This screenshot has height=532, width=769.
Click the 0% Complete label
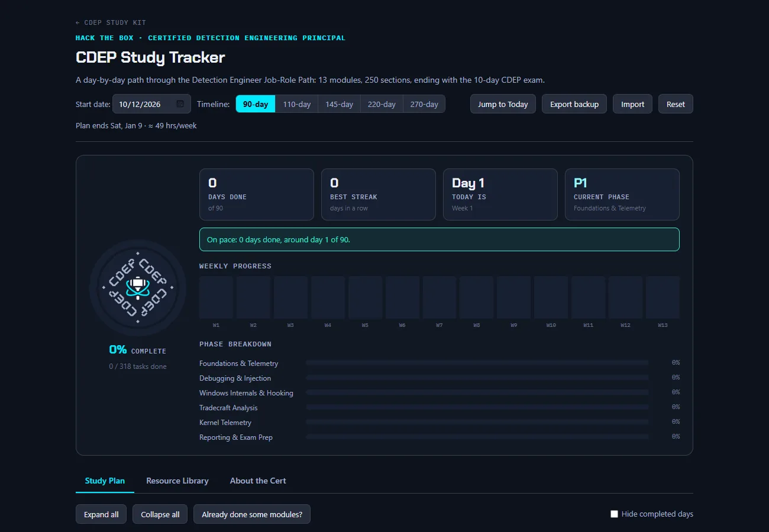pyautogui.click(x=138, y=350)
